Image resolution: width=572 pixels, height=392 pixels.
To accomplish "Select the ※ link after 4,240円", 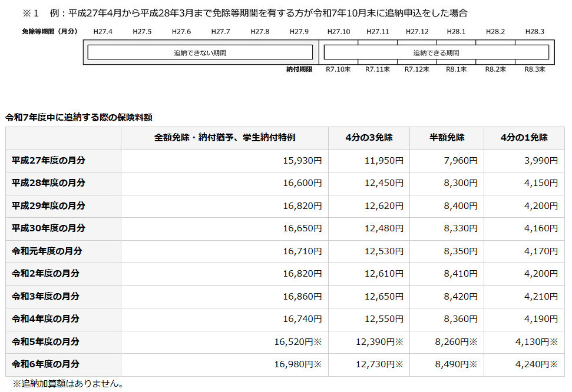I will (x=553, y=364).
